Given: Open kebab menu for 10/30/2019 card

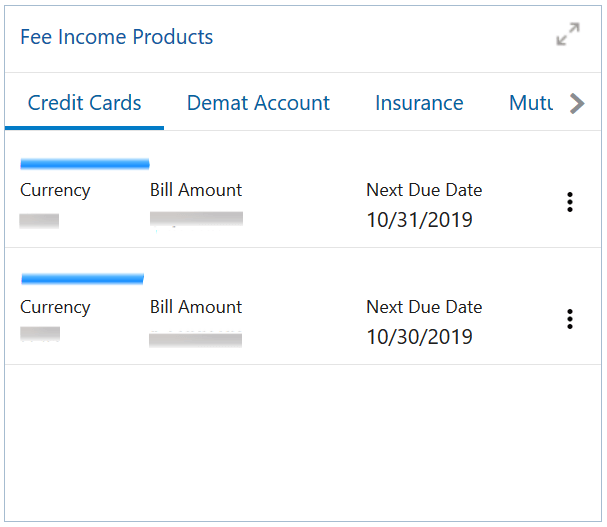Looking at the screenshot, I should [x=570, y=319].
